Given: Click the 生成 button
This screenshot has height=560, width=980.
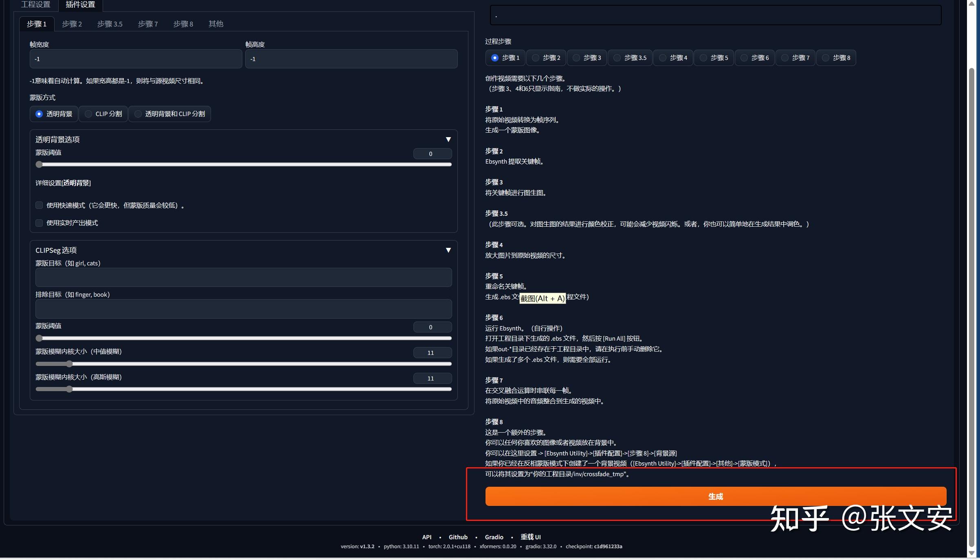Looking at the screenshot, I should (x=716, y=497).
